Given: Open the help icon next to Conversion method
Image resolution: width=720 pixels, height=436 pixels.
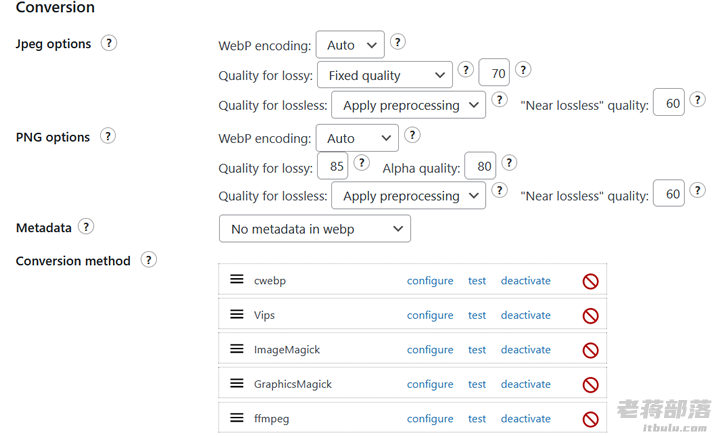Looking at the screenshot, I should pos(148,260).
